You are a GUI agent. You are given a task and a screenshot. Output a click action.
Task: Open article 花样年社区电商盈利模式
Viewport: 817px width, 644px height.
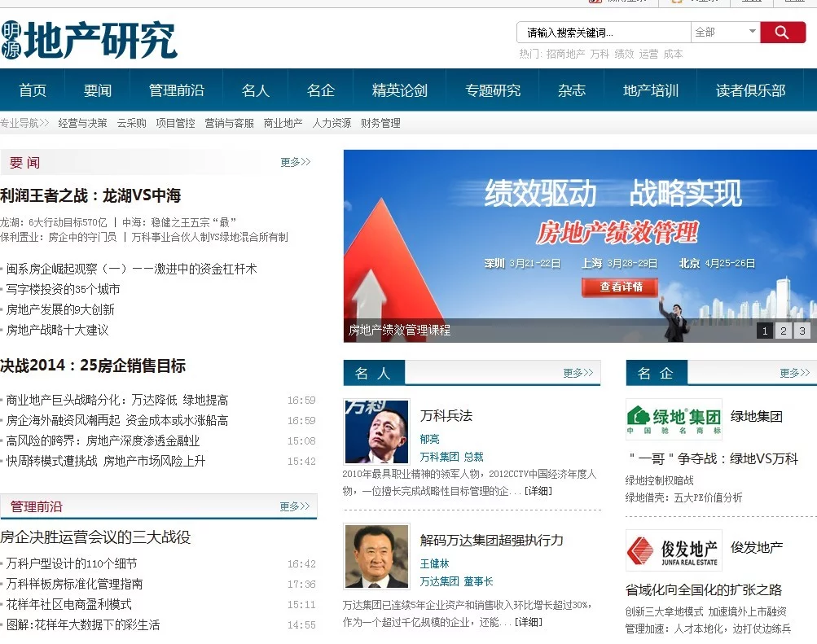tap(68, 604)
